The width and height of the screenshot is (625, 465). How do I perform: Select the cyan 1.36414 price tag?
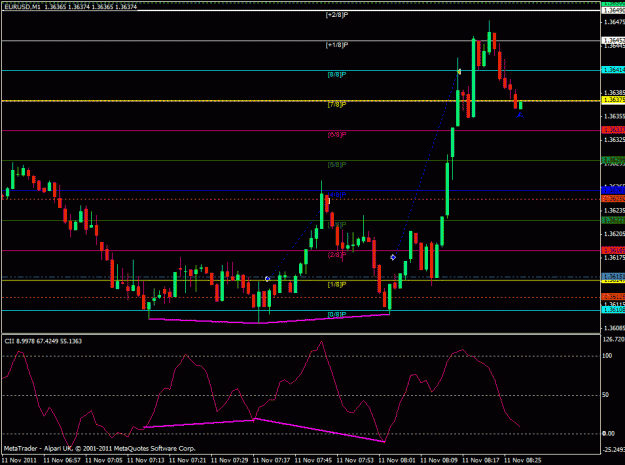pos(613,70)
